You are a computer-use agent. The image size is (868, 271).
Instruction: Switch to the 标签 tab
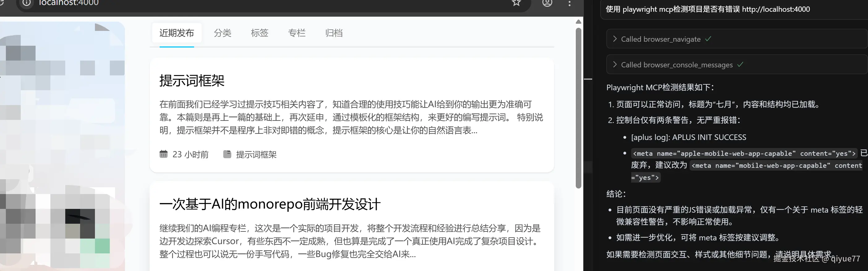pyautogui.click(x=259, y=33)
